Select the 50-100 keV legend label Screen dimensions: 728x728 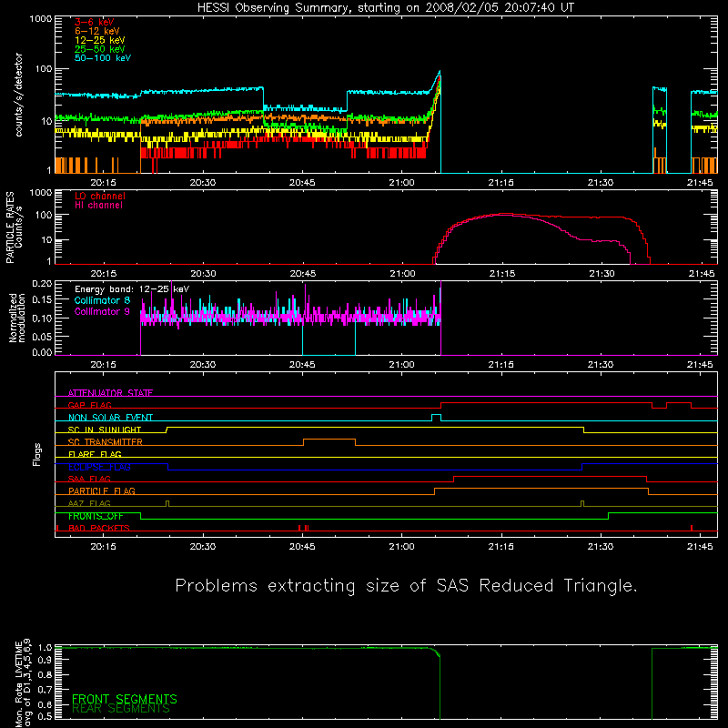point(103,58)
